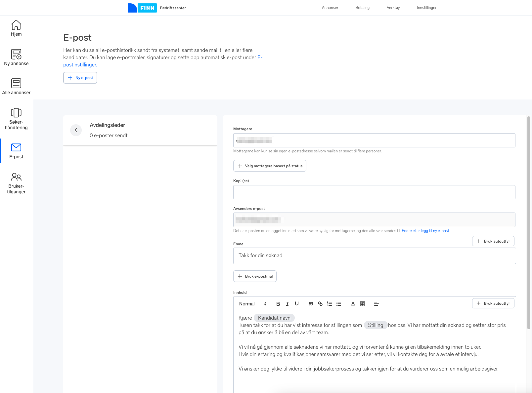Open the Normal text style dropdown
This screenshot has height=393, width=532.
point(253,304)
